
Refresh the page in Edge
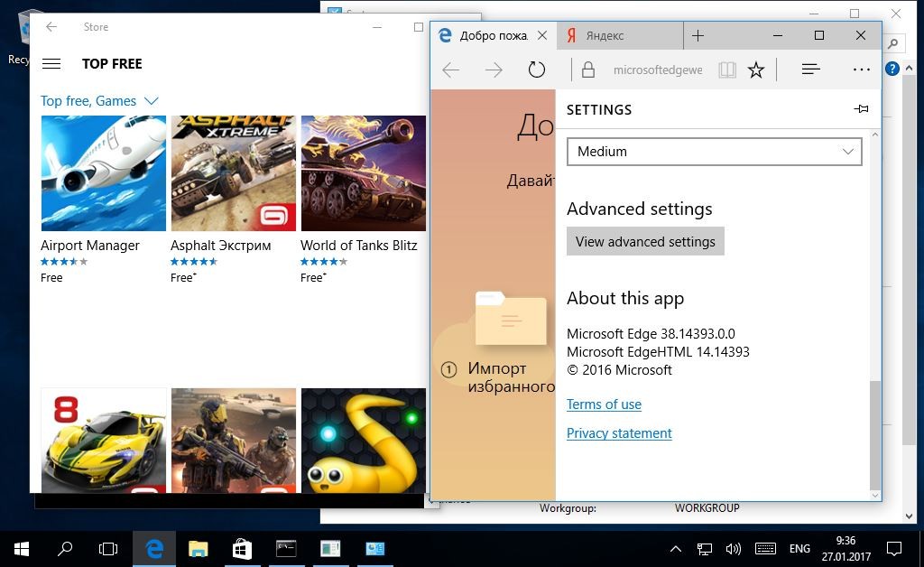pyautogui.click(x=536, y=70)
